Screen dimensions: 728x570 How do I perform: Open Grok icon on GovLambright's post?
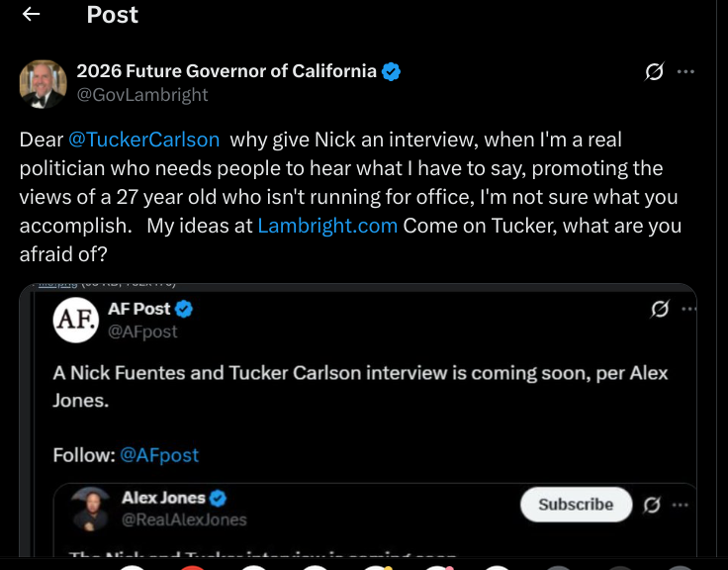(x=654, y=72)
